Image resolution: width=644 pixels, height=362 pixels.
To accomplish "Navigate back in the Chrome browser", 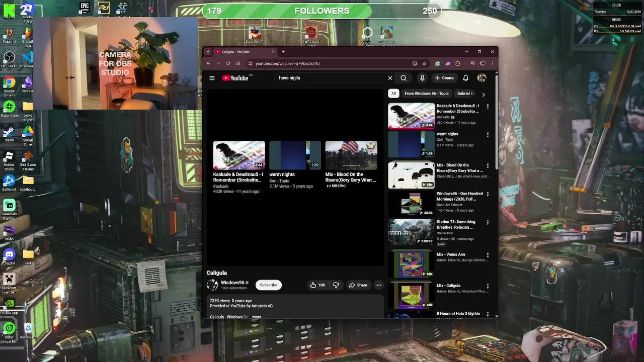I will pos(208,63).
